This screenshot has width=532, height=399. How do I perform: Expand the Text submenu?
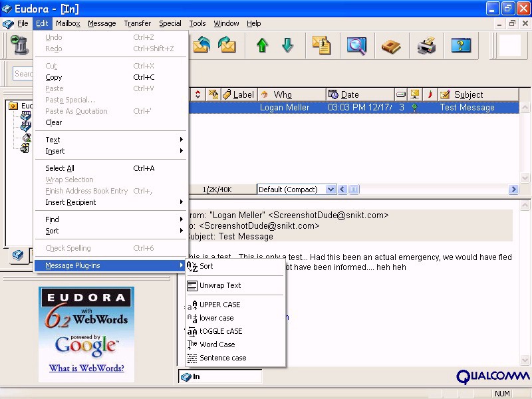[110, 140]
